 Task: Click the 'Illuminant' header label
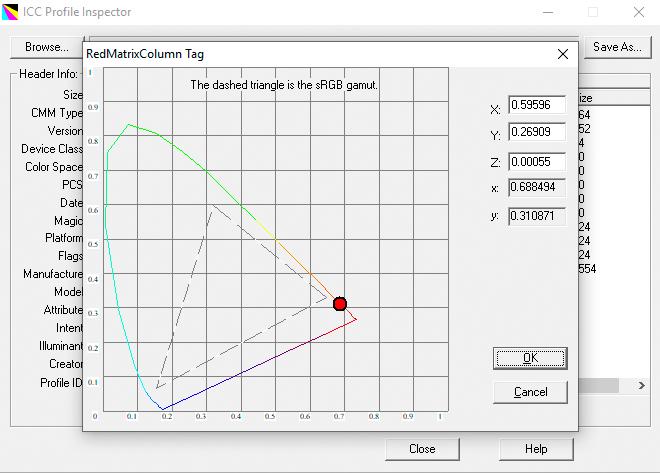pos(61,346)
